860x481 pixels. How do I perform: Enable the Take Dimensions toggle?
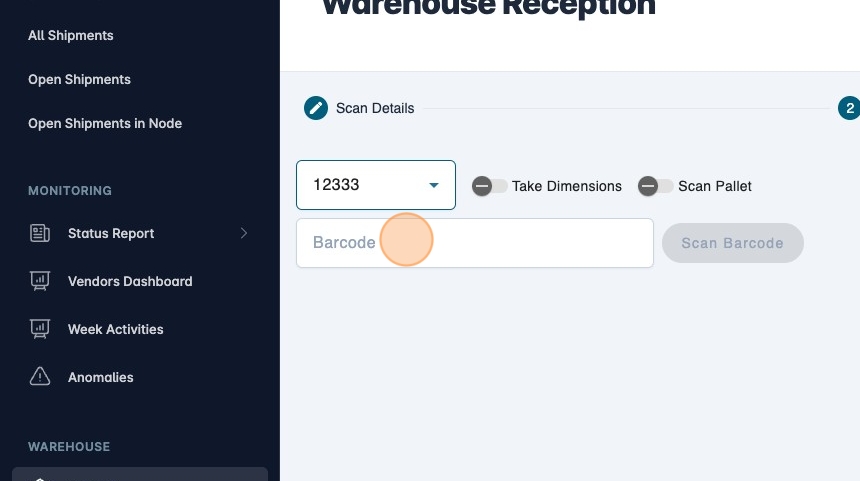(489, 186)
